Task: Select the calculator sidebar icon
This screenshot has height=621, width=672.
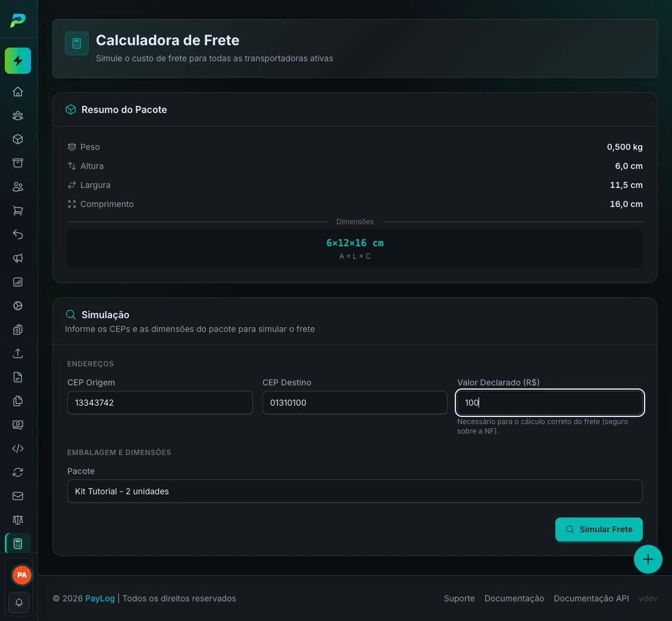Action: (x=18, y=544)
